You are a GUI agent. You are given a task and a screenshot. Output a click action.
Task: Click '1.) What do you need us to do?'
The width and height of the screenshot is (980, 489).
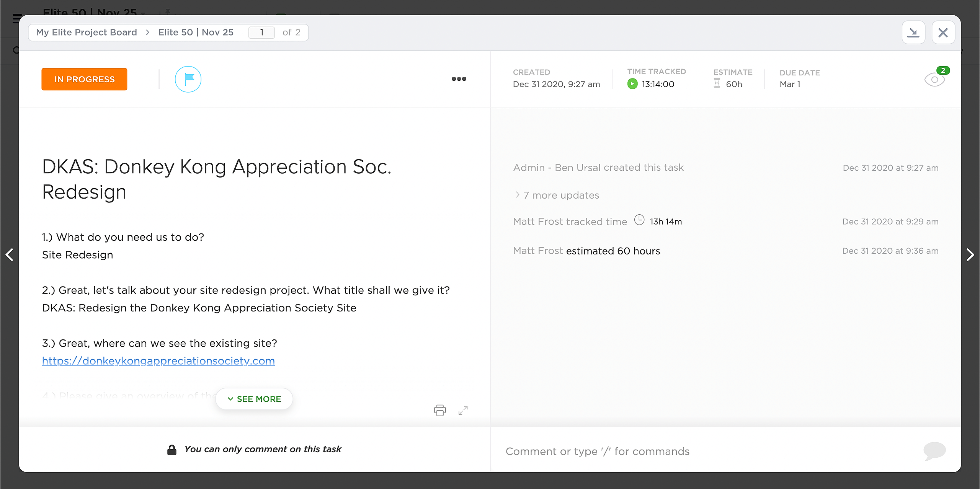(x=123, y=237)
